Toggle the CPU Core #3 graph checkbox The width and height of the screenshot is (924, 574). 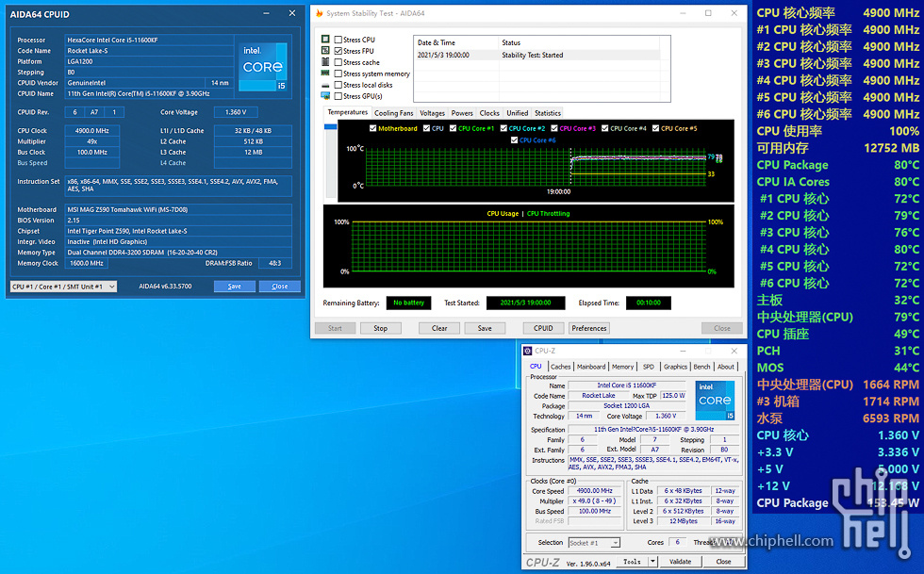point(555,128)
